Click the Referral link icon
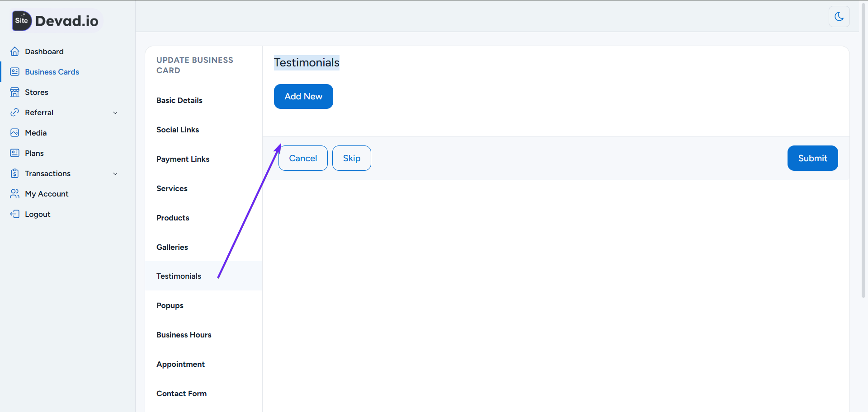868x412 pixels. click(x=15, y=112)
